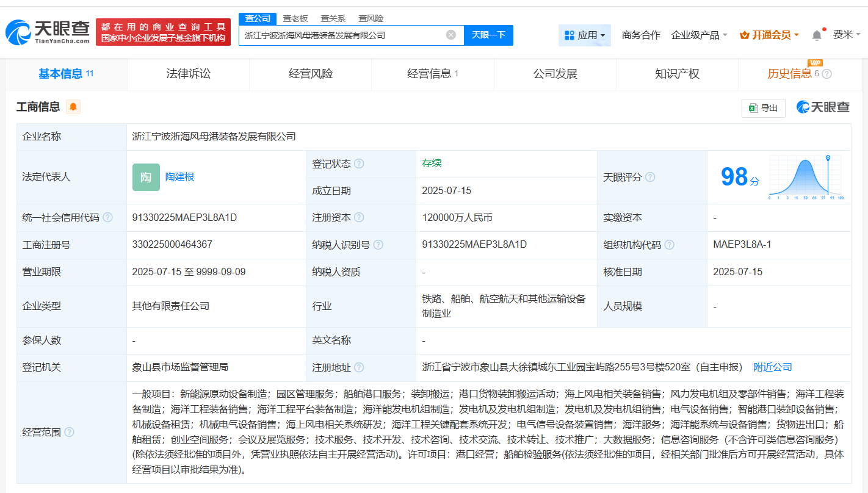Click the company name search input field

[342, 35]
